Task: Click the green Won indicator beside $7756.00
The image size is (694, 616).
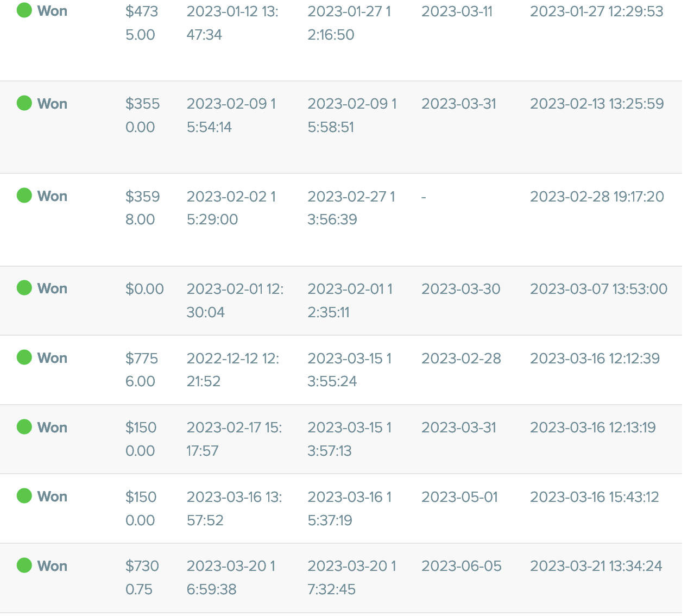Action: click(24, 357)
